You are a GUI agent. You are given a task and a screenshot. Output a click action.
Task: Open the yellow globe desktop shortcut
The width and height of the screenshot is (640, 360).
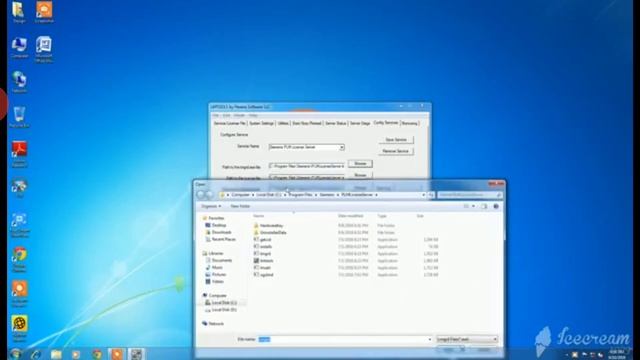19,329
